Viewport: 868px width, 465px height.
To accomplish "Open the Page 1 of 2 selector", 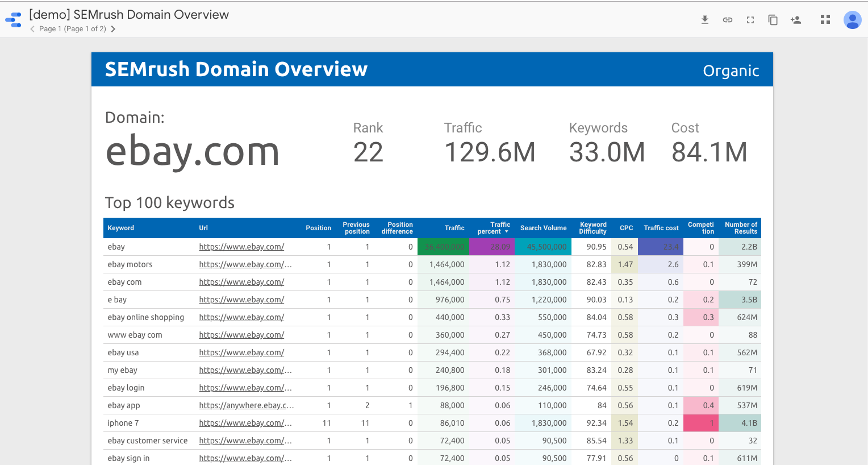I will pos(72,29).
